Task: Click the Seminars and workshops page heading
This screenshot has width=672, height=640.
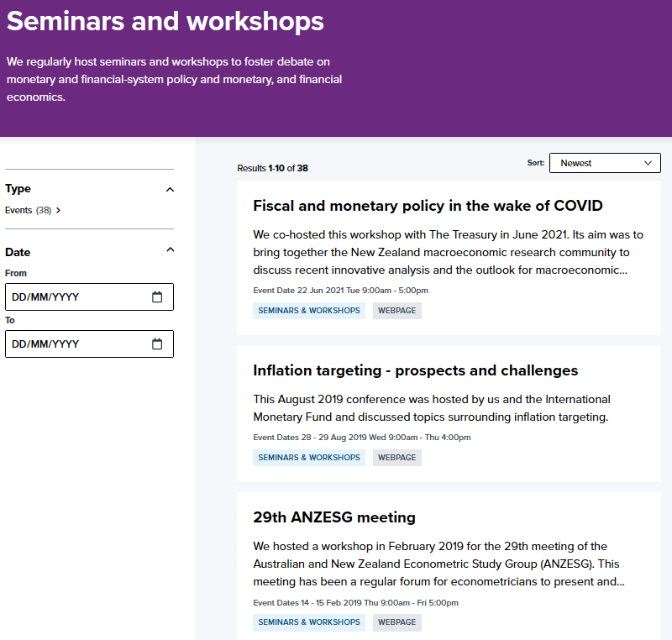Action: (x=165, y=22)
